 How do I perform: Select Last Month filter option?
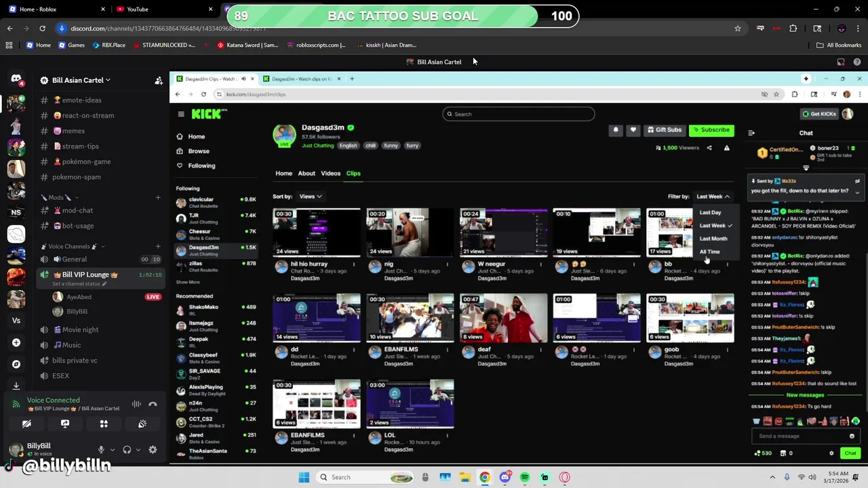pyautogui.click(x=713, y=239)
